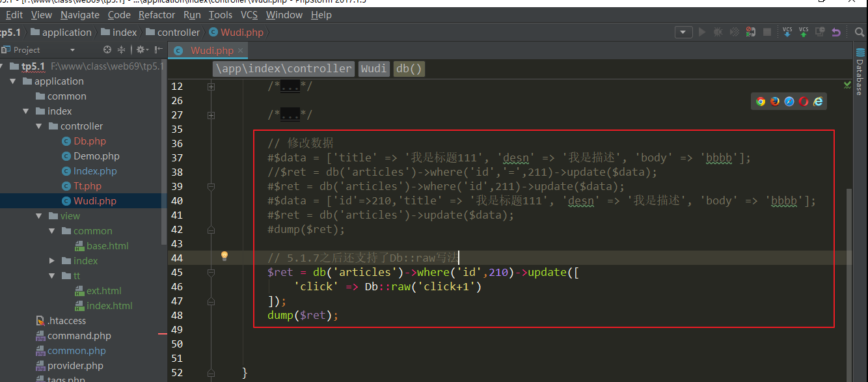Viewport: 868px width, 382px height.
Task: Open the Window menu
Action: (284, 14)
